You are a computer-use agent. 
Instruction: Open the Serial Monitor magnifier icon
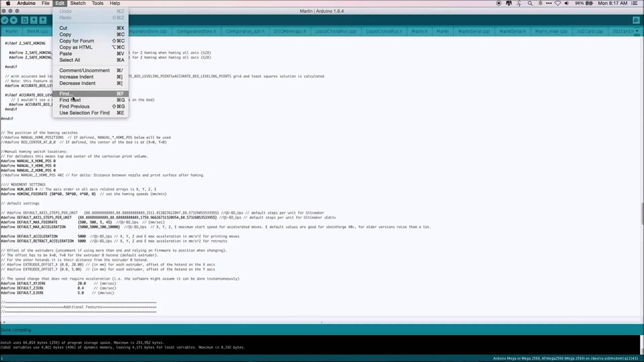(x=636, y=20)
